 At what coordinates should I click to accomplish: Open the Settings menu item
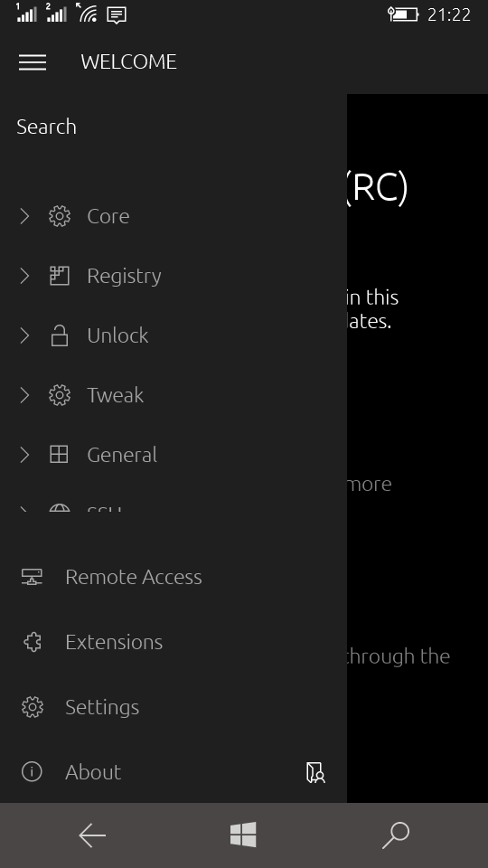click(174, 707)
